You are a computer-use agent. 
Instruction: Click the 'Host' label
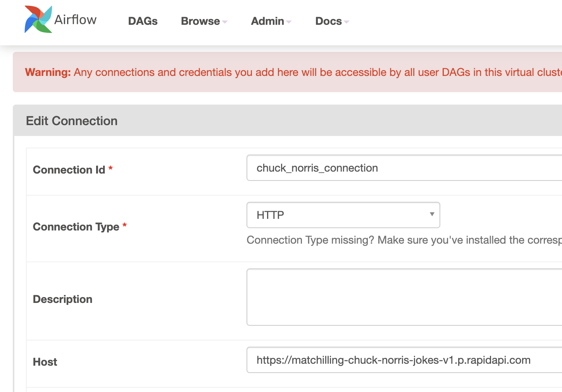tap(45, 362)
